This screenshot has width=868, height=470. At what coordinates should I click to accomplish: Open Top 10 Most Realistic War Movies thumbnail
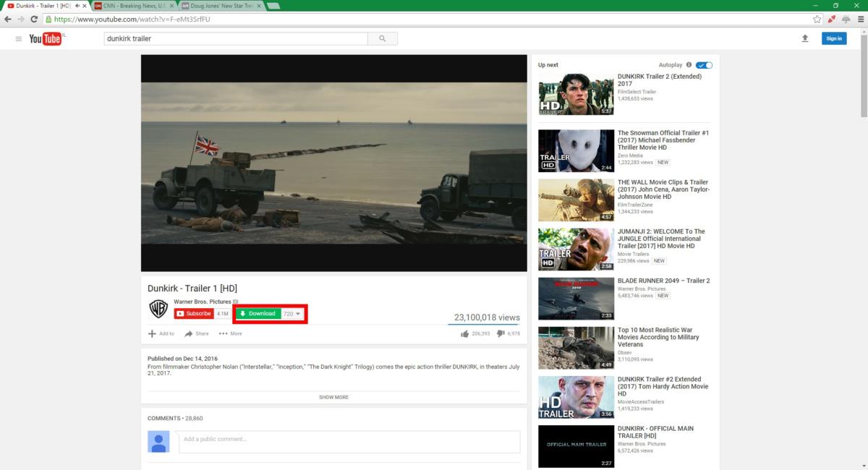[576, 347]
